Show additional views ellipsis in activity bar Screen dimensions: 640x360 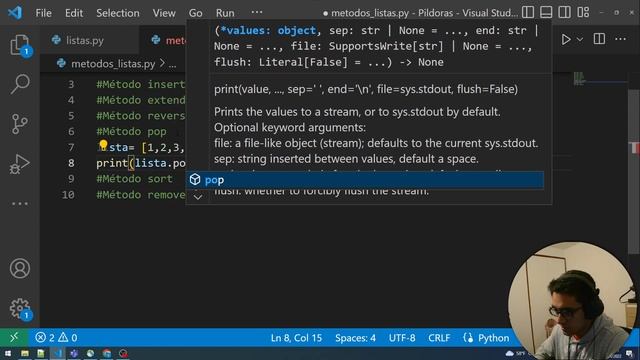point(19,203)
